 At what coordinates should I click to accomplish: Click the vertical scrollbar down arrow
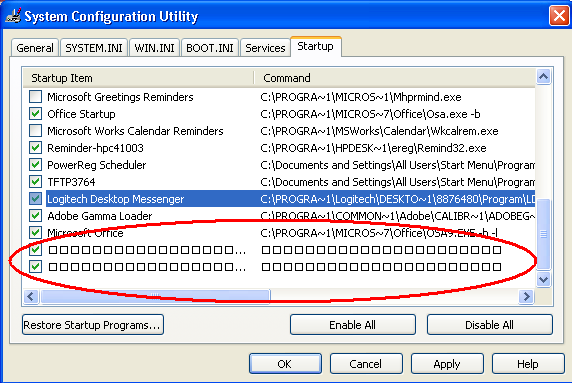click(544, 280)
